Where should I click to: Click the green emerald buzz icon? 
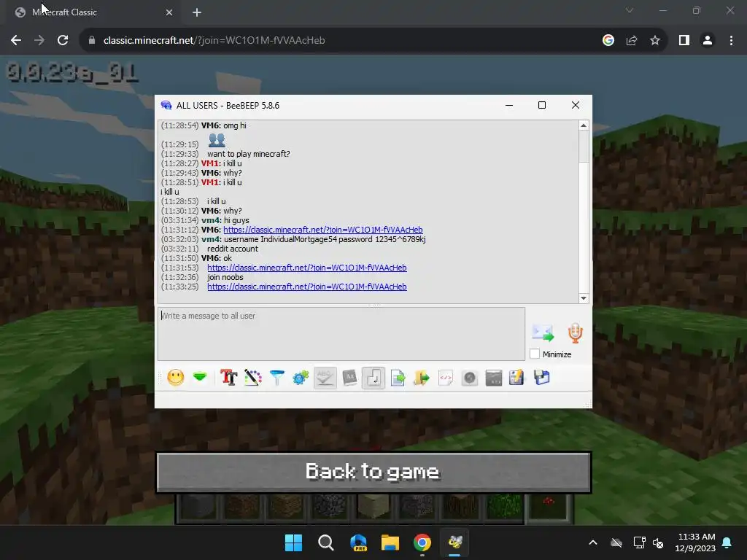(200, 377)
